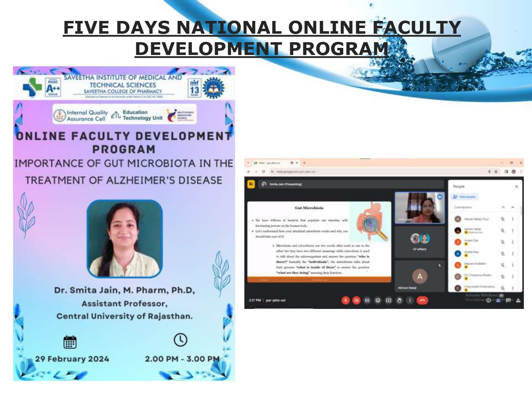Toggle the People panel icon at bottom right
This screenshot has width=532, height=399.
coord(498,300)
